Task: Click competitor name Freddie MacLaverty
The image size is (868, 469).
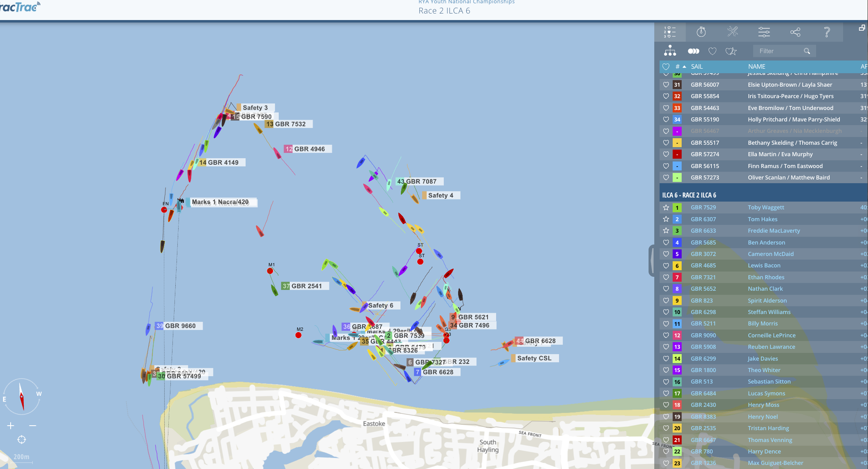Action: click(x=774, y=231)
